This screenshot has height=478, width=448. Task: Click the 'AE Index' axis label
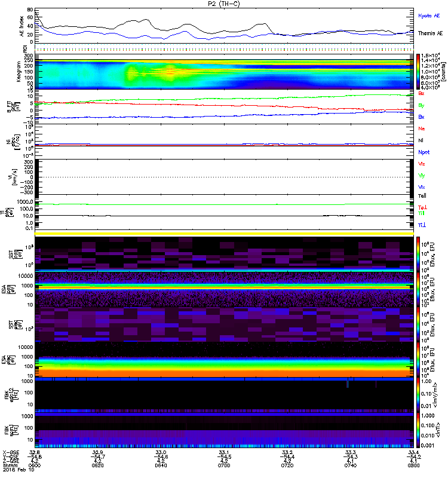coord(22,26)
